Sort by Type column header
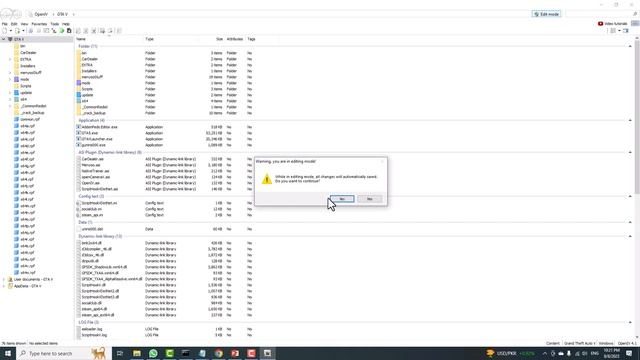Viewport: 640px width, 360px height. tap(149, 39)
